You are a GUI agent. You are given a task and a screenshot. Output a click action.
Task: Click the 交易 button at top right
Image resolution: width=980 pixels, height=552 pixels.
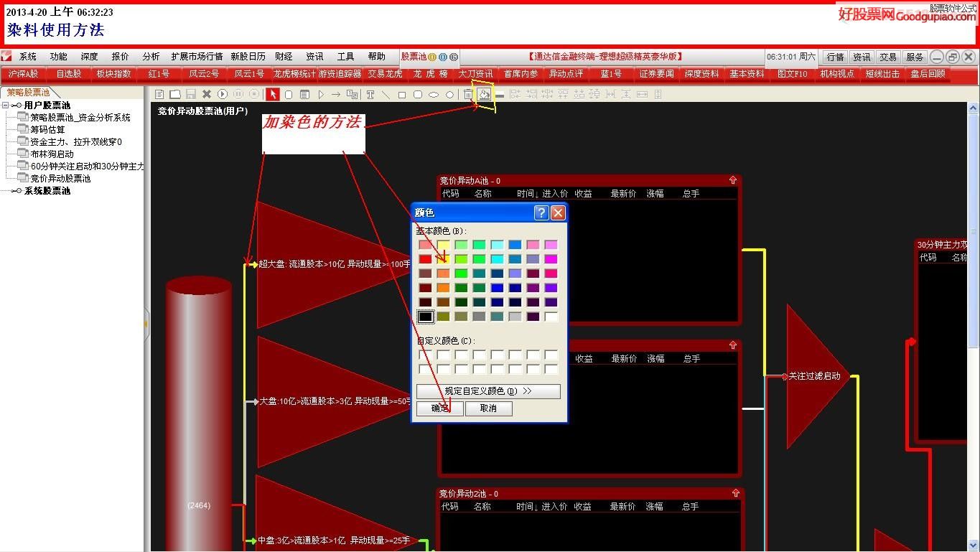[888, 57]
